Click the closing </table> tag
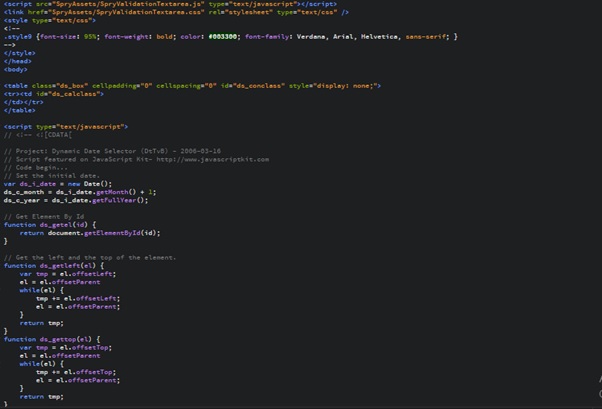The height and width of the screenshot is (409, 602). coord(20,110)
